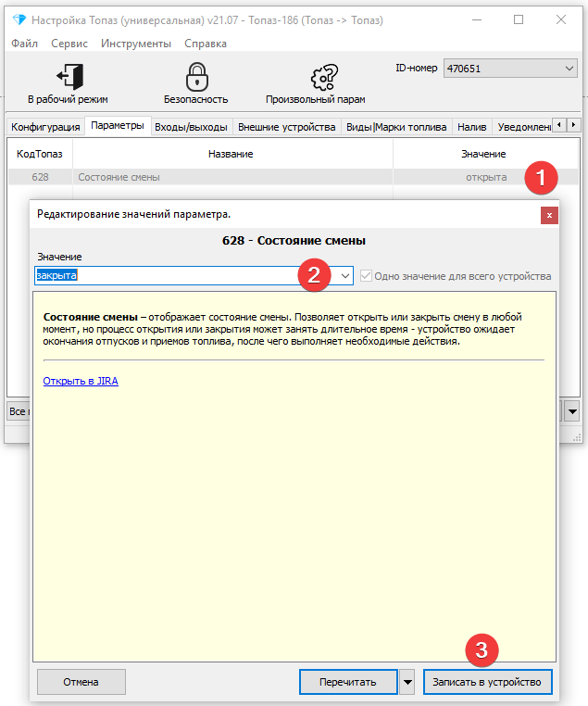Open Виды|Марки топлива tab

(396, 127)
